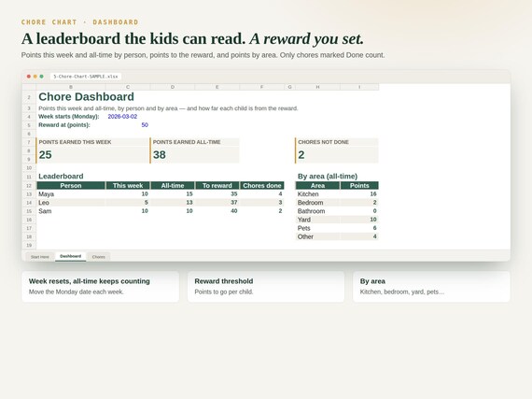This screenshot has width=532, height=399.
Task: Click the POINTS EARNED THIS WEEK label
Action: [75, 142]
